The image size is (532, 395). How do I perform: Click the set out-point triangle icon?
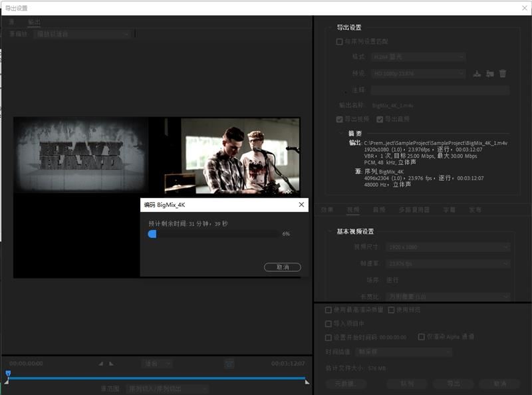click(111, 364)
